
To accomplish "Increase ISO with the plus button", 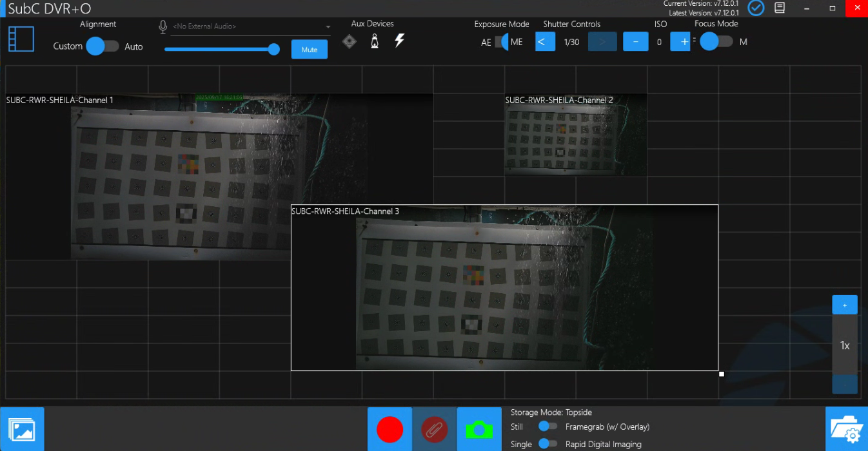I will tap(680, 42).
